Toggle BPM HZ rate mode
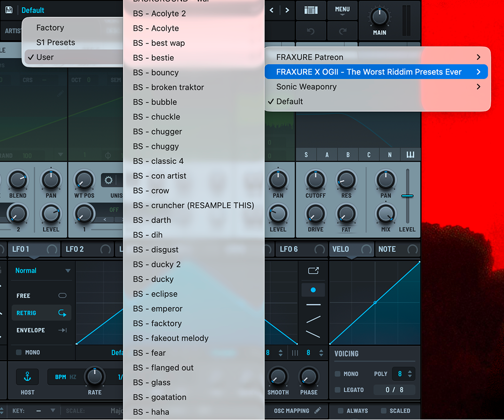 [66, 377]
